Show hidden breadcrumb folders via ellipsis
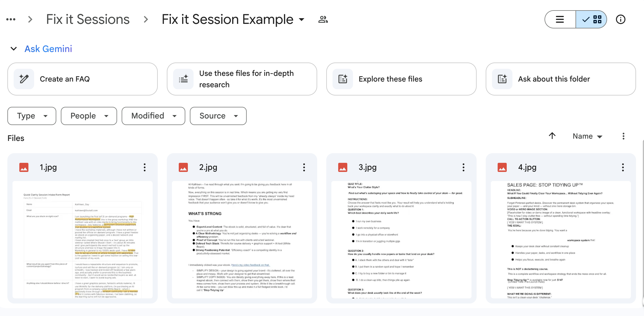 [x=11, y=19]
